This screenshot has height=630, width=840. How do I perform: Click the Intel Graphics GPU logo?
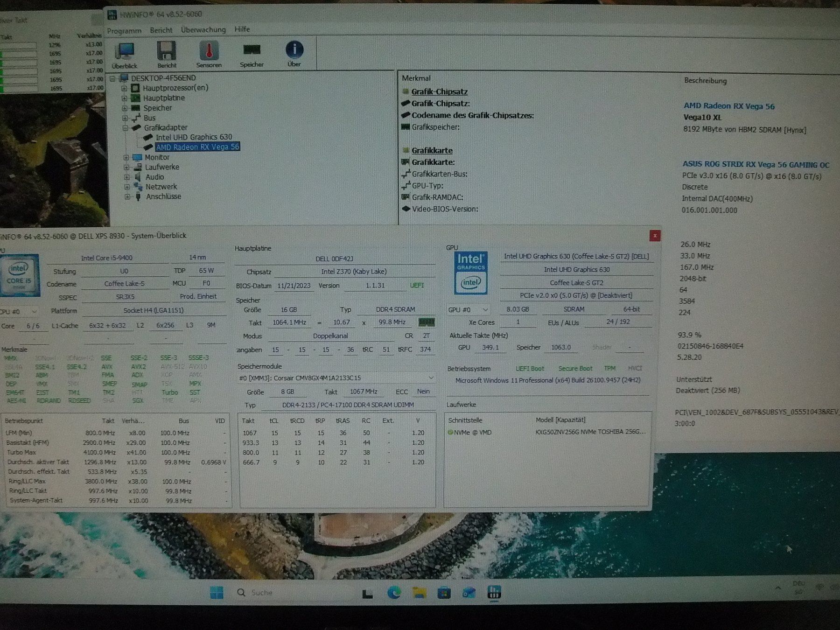(471, 273)
